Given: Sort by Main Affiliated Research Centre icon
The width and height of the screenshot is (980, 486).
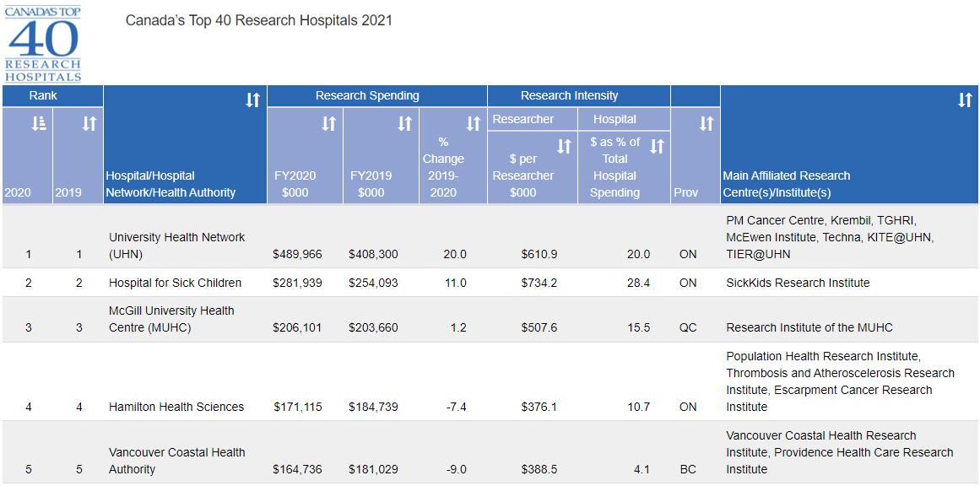Looking at the screenshot, I should (965, 100).
